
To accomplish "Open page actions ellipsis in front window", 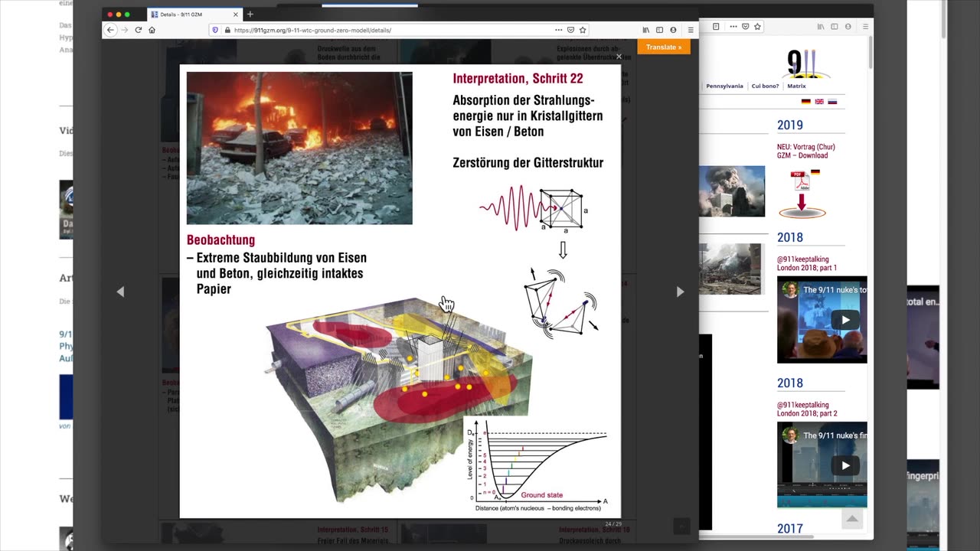I will [558, 30].
